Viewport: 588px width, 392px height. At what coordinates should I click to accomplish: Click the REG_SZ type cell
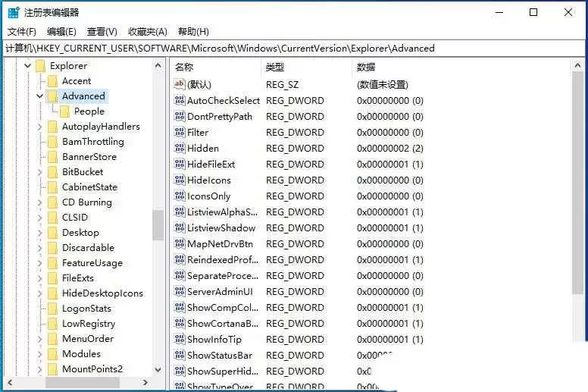[283, 84]
